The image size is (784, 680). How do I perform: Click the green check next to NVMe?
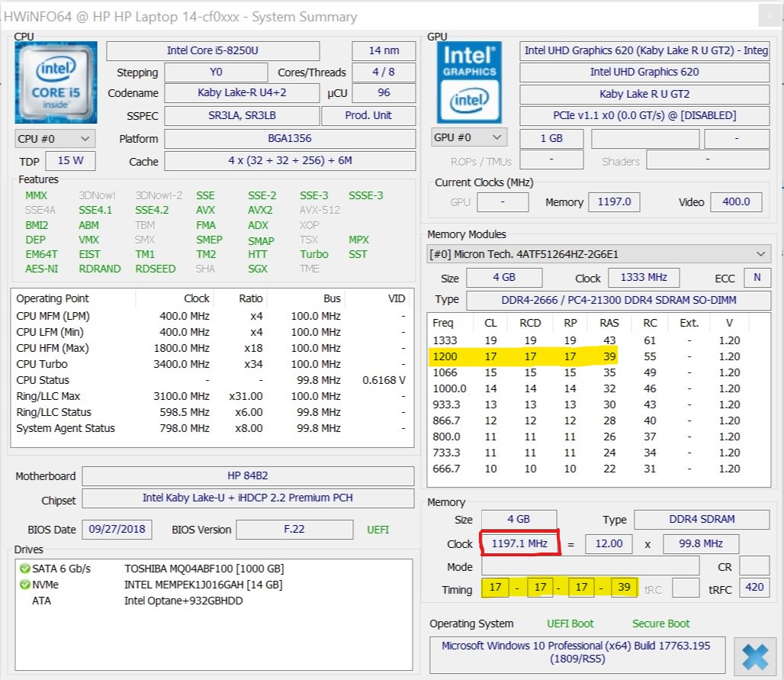point(24,585)
